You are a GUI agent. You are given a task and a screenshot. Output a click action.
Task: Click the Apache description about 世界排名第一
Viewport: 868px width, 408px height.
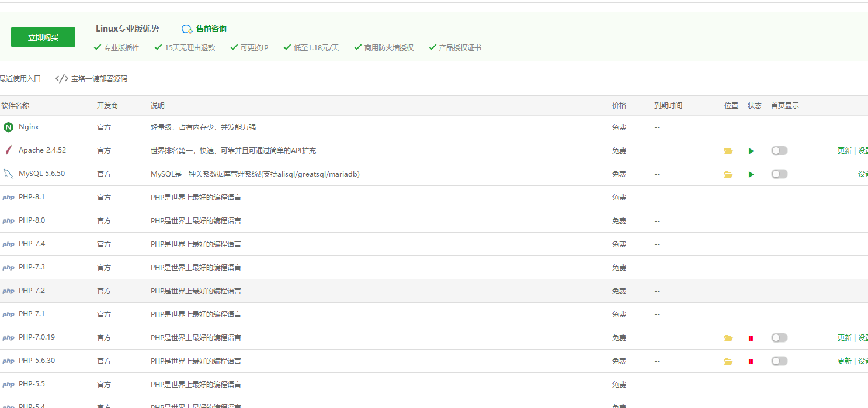[x=234, y=151]
